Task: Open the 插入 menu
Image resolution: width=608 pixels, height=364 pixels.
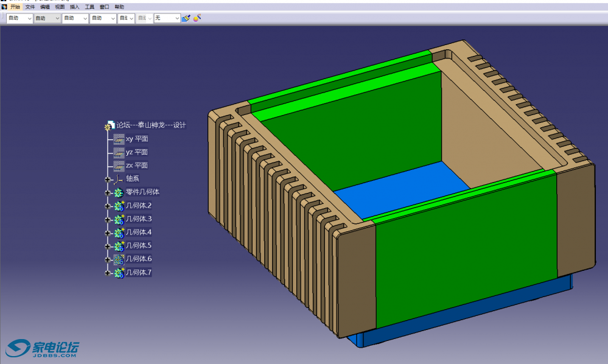Action: tap(74, 7)
